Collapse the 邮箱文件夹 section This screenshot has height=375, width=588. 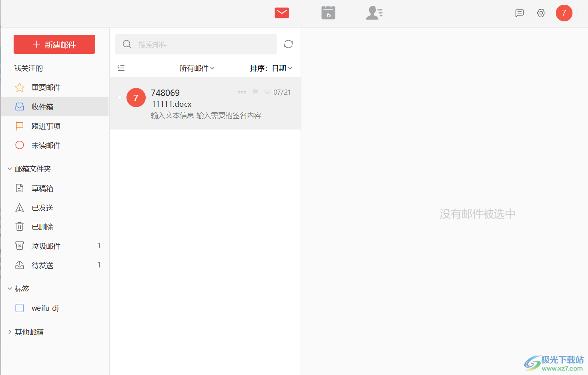(10, 169)
